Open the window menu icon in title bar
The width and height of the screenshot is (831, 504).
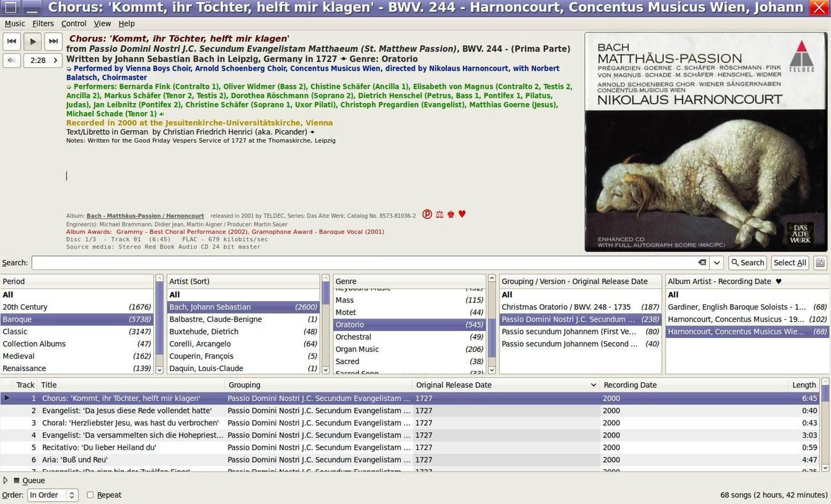pyautogui.click(x=12, y=8)
